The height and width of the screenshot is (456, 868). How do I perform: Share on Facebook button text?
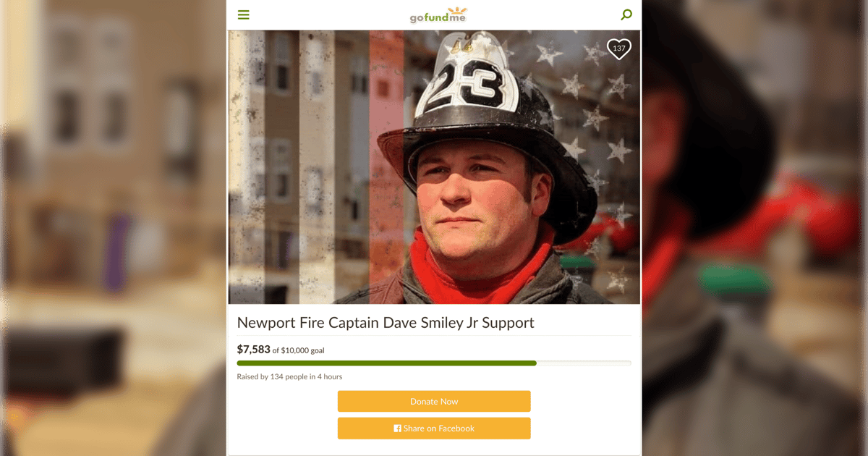[439, 428]
